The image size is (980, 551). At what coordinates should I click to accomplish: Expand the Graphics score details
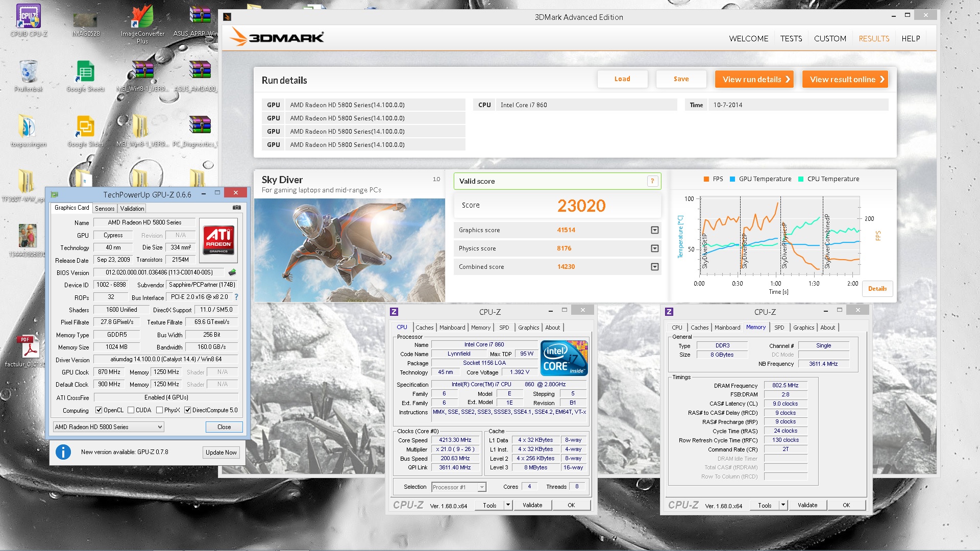[x=655, y=230]
